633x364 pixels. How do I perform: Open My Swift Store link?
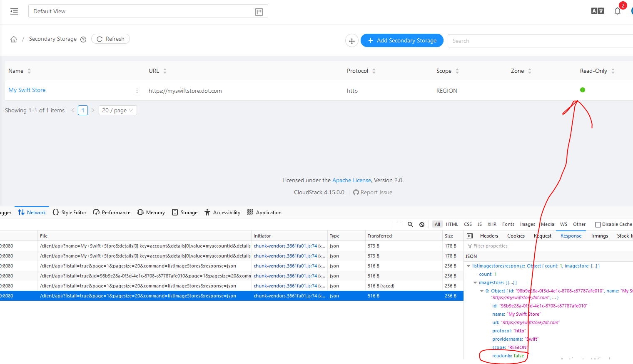pyautogui.click(x=27, y=90)
